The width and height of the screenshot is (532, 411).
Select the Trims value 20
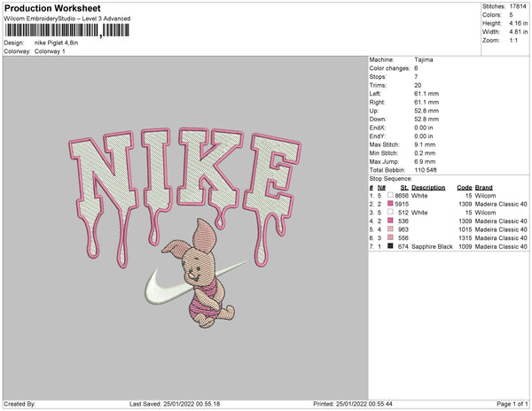(418, 85)
